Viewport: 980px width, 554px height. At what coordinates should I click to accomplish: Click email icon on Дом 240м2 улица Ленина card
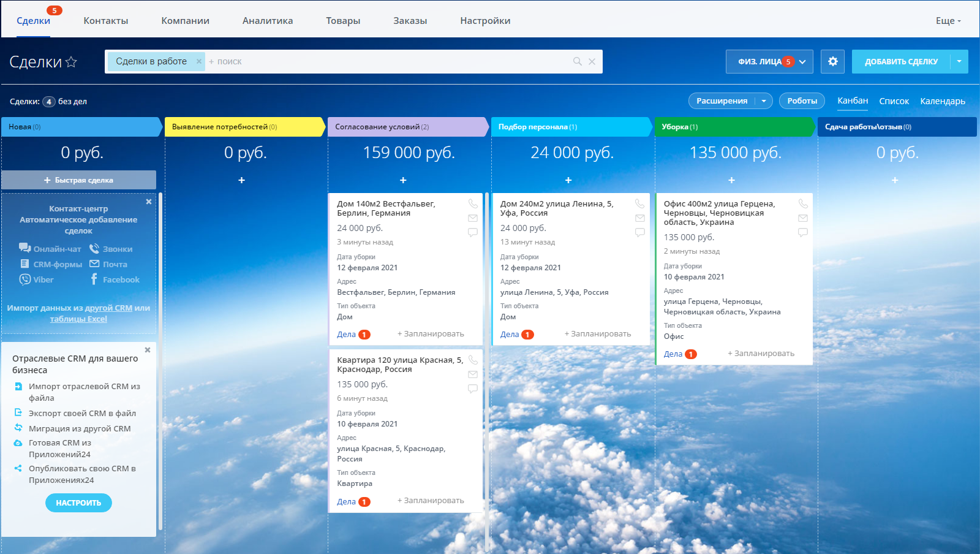[x=640, y=218]
